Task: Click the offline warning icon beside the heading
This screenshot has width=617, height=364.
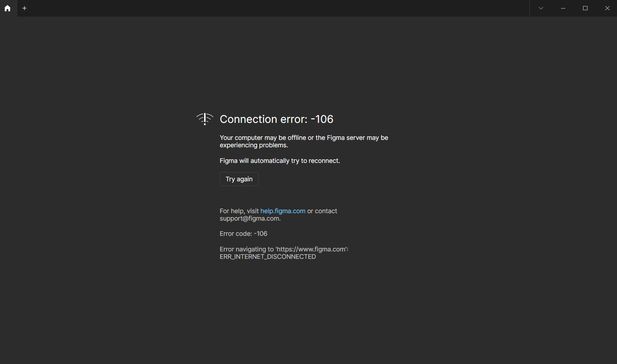Action: click(x=205, y=119)
